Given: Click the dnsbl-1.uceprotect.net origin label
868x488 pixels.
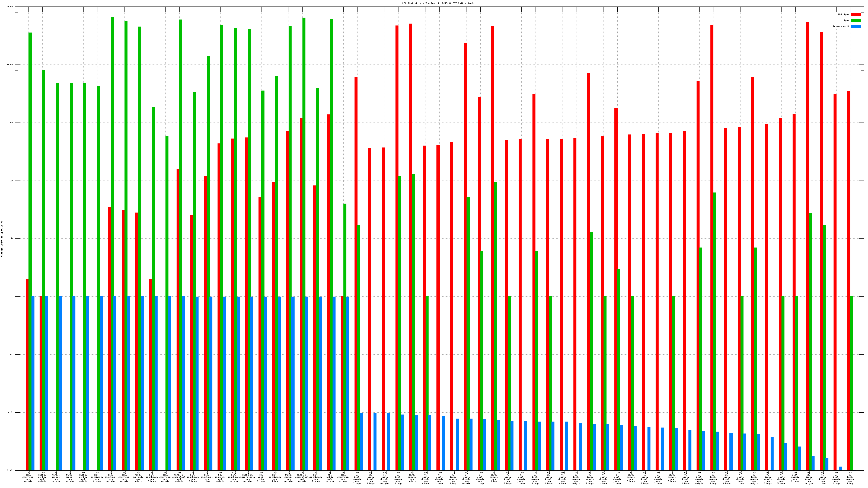Looking at the screenshot, I should pyautogui.click(x=302, y=477).
